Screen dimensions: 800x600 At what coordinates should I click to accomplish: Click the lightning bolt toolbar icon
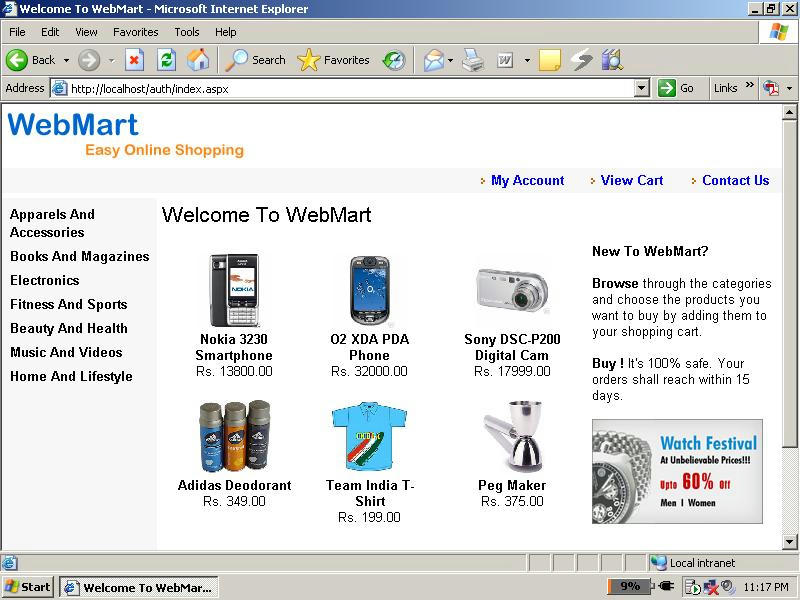[x=581, y=60]
